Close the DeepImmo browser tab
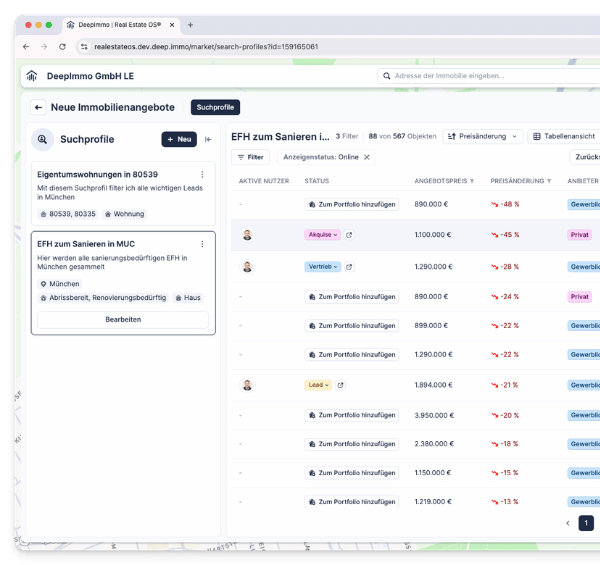Screen dimensions: 600x565 [172, 25]
